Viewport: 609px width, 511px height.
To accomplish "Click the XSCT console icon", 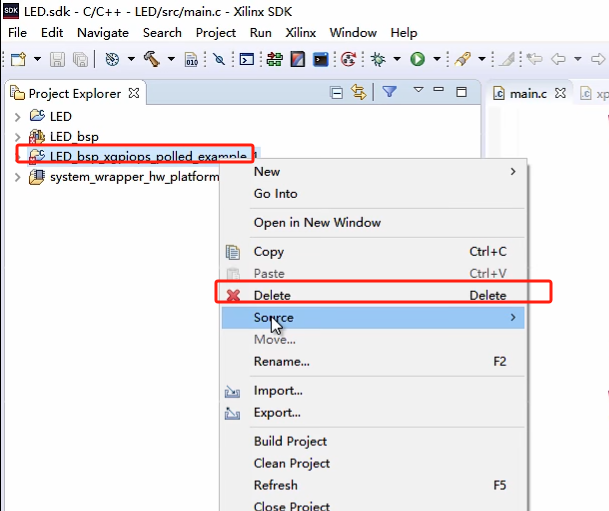I will point(247,59).
